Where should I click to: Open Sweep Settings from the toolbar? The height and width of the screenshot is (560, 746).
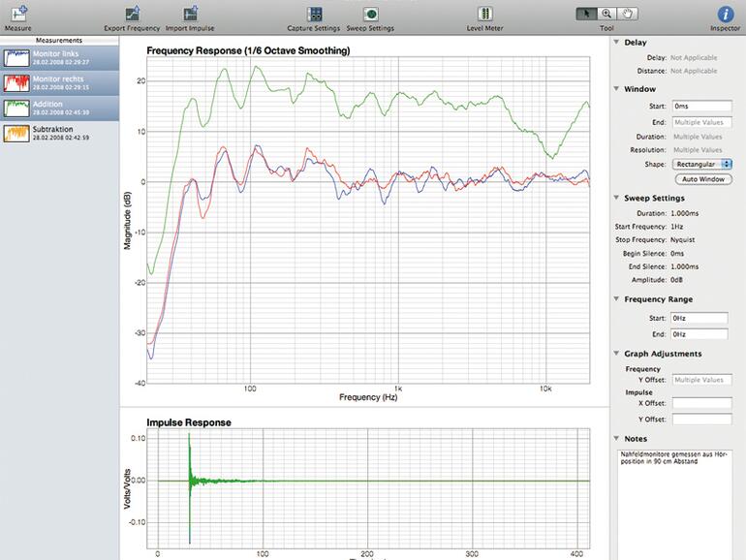[370, 15]
